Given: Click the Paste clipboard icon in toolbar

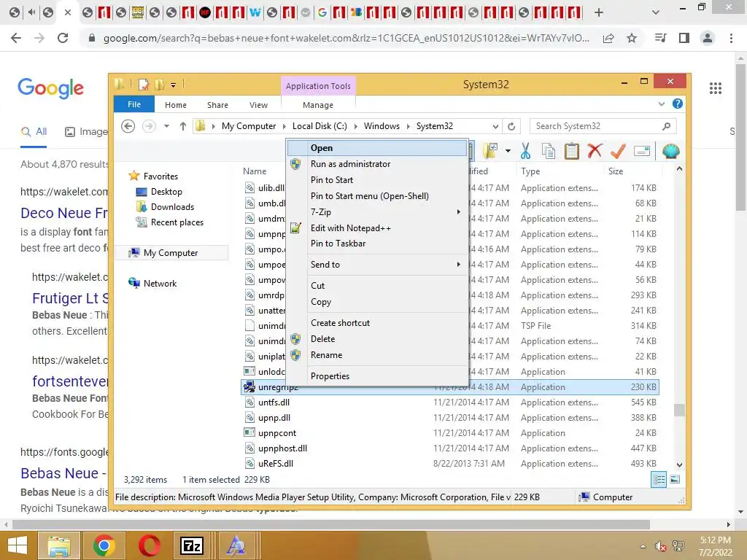Looking at the screenshot, I should 571,152.
